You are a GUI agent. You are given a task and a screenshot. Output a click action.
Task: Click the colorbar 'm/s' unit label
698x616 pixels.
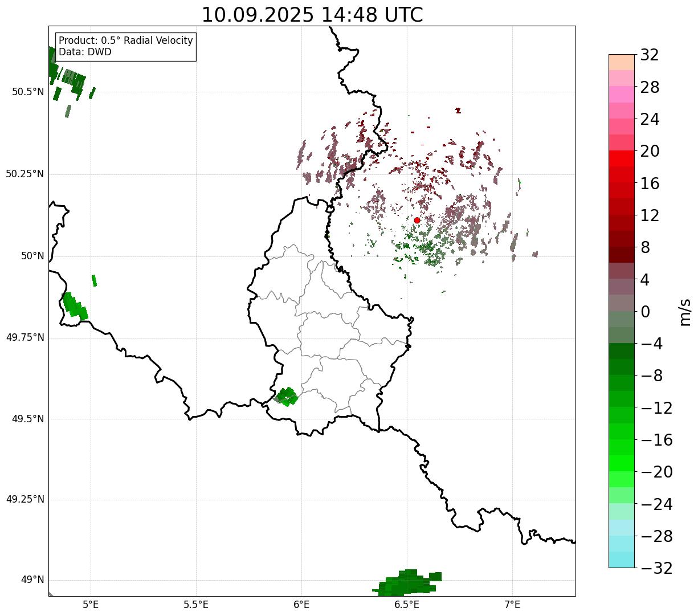685,312
